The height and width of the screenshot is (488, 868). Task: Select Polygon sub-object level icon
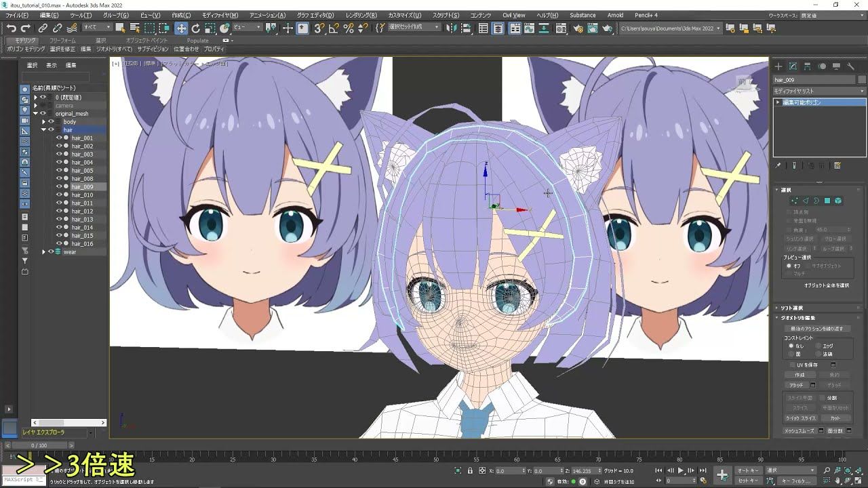(827, 201)
